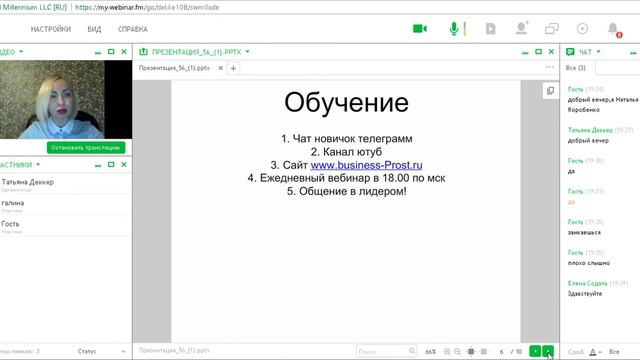
Task: Go to the next slide
Action: pos(548,351)
